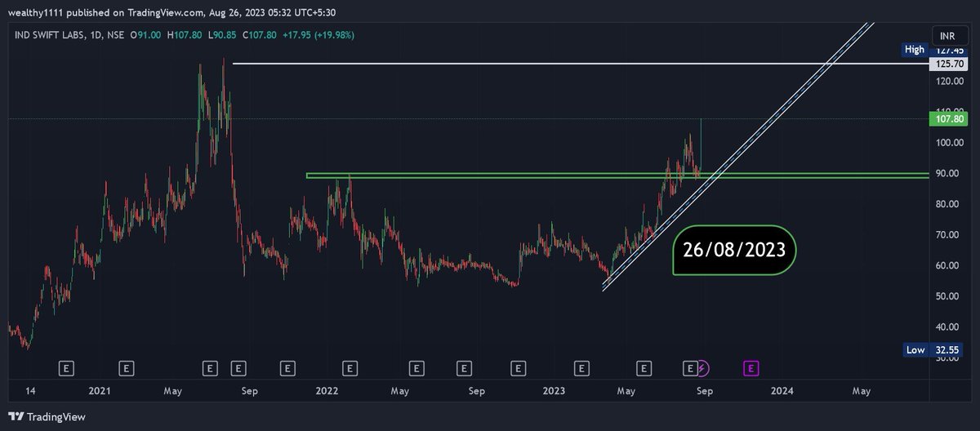Click the white E marker beside the lightning icon

tap(689, 369)
